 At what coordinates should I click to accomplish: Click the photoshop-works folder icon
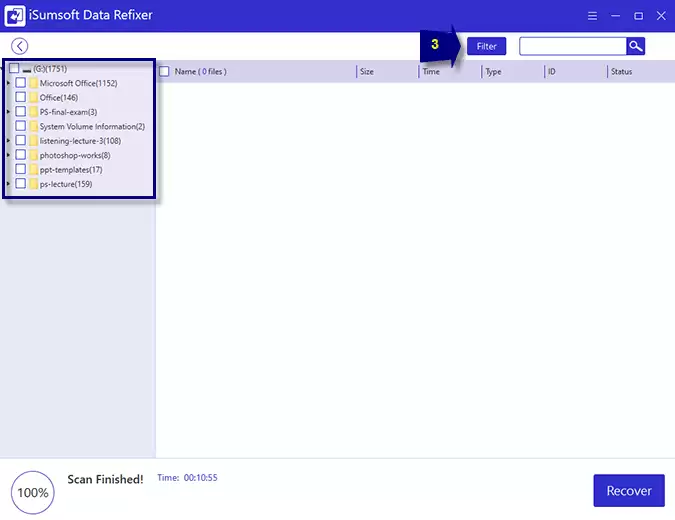point(33,156)
